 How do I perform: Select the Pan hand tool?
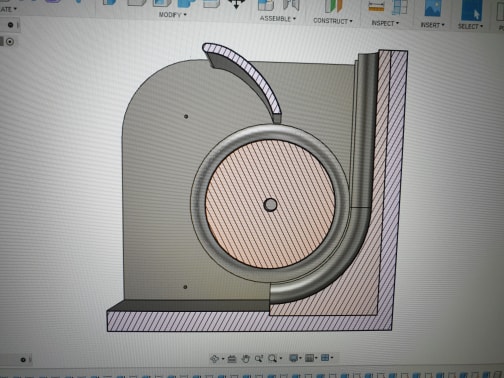[x=245, y=359]
